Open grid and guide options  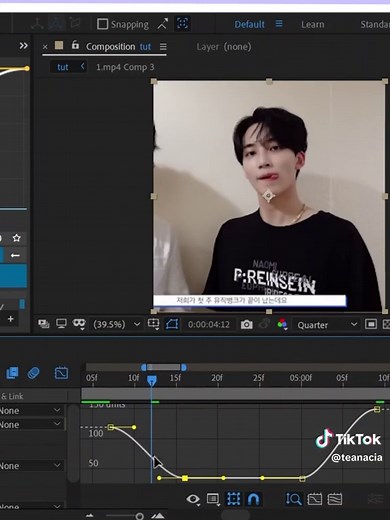pos(153,324)
